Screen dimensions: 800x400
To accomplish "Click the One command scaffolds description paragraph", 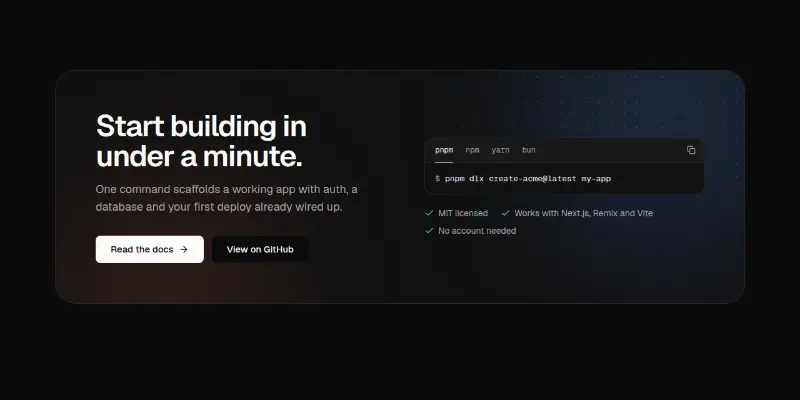I will (x=227, y=198).
